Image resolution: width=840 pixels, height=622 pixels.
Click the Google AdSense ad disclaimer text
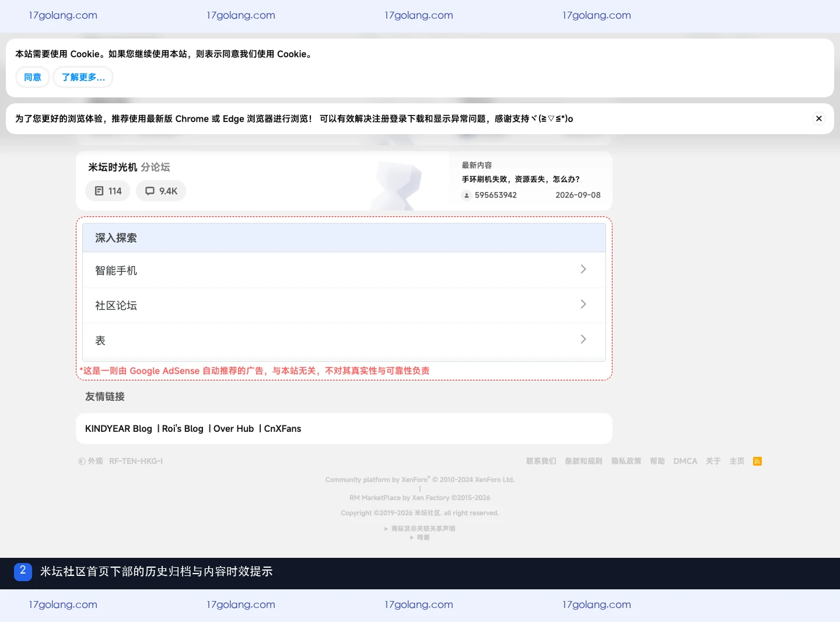coord(255,371)
